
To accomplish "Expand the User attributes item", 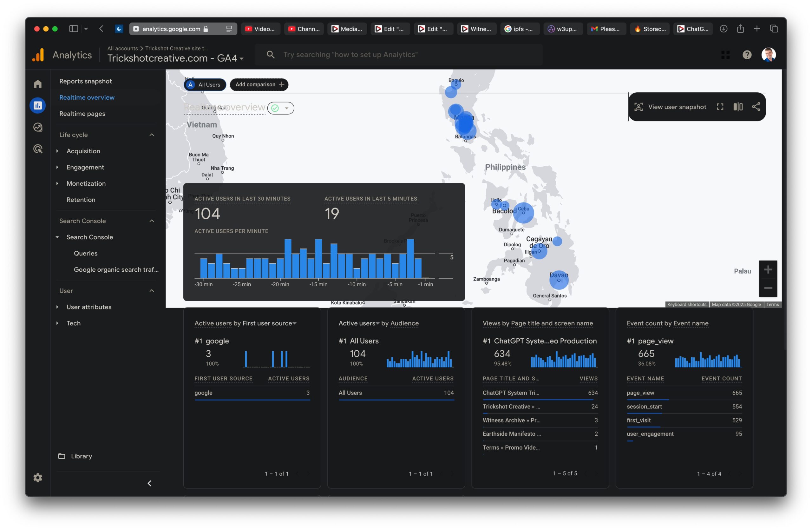I will coord(57,307).
